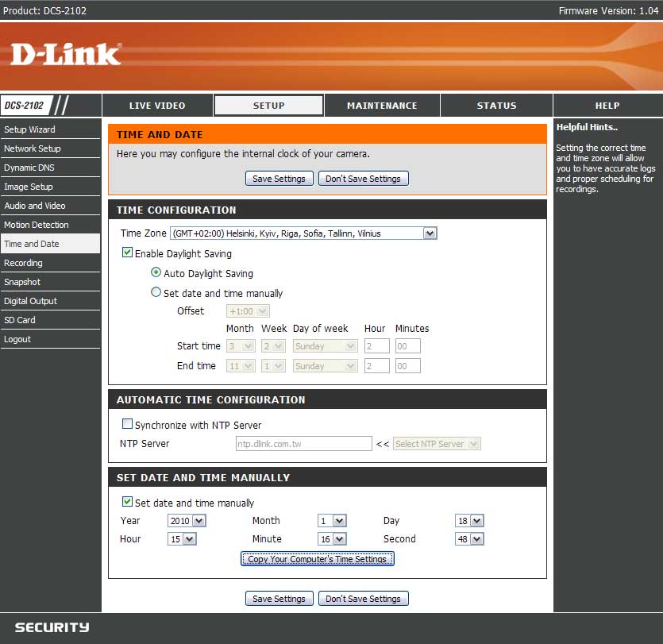
Task: Enable Synchronize with NTP Server
Action: point(127,425)
